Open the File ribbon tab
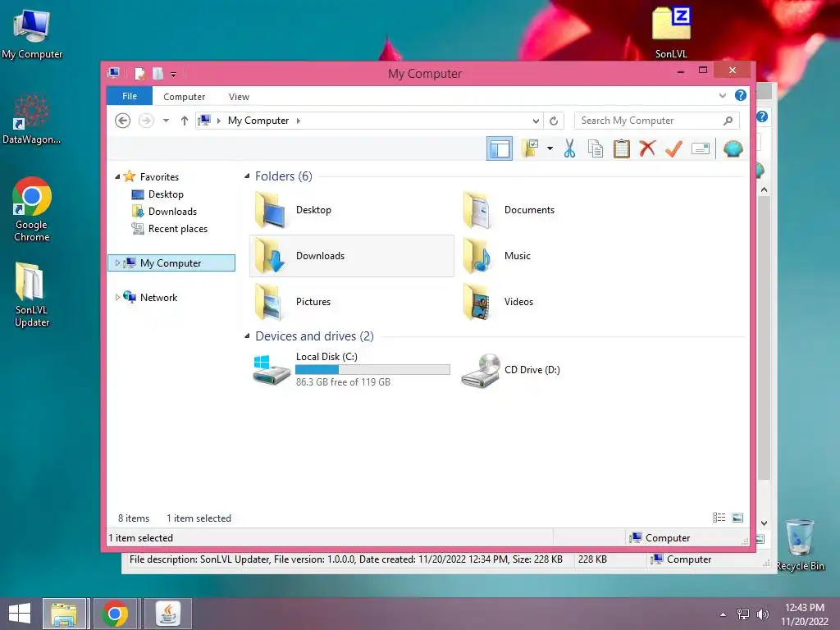This screenshot has height=630, width=840. click(130, 96)
